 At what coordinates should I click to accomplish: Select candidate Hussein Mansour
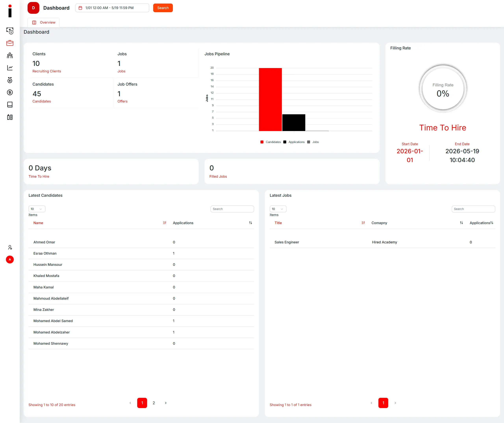(x=48, y=265)
